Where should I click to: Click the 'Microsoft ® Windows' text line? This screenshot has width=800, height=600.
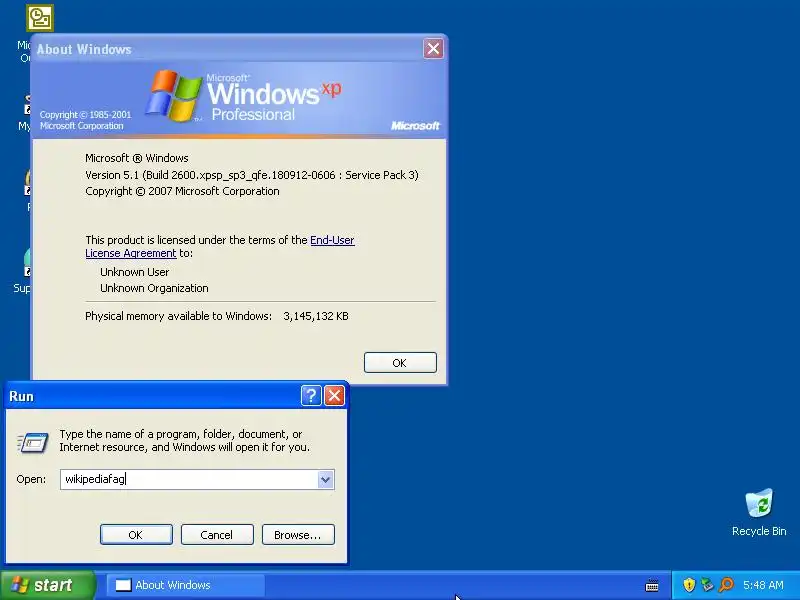click(x=137, y=158)
